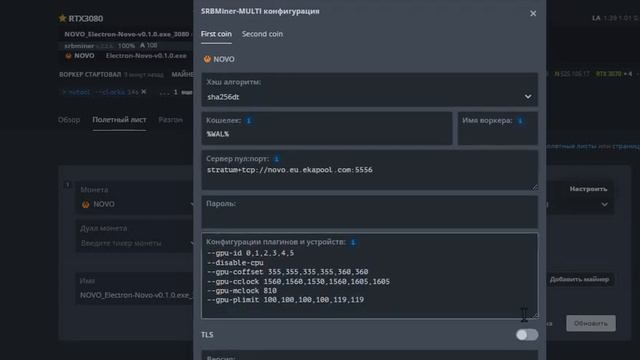This screenshot has height=360, width=640.
Task: Click the --gpu-plimit line in configuration
Action: pos(285,300)
